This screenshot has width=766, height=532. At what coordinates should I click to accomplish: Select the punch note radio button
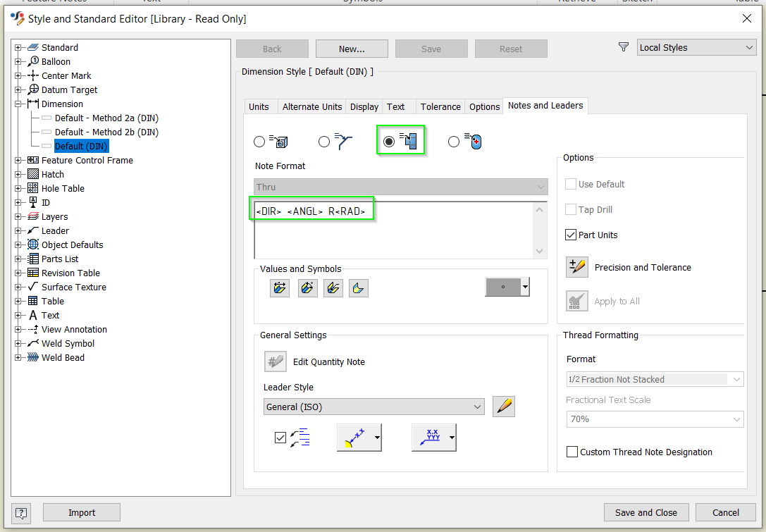(454, 142)
